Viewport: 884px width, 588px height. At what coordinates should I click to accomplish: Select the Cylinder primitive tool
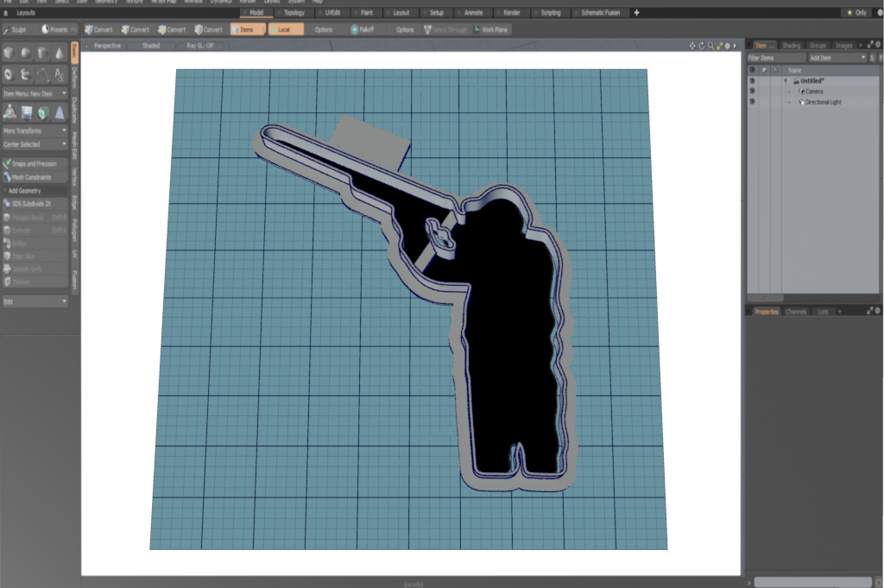(x=42, y=53)
